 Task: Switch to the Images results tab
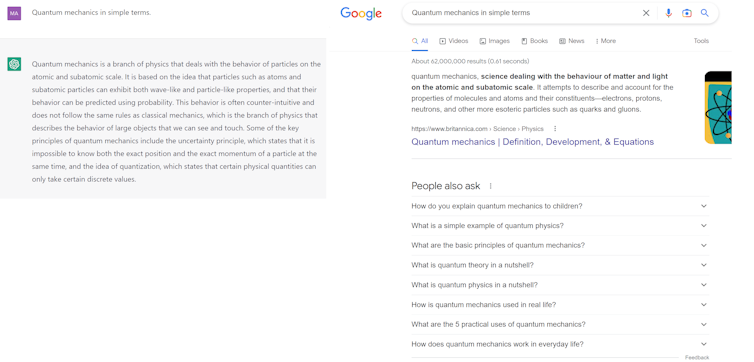[x=494, y=41]
